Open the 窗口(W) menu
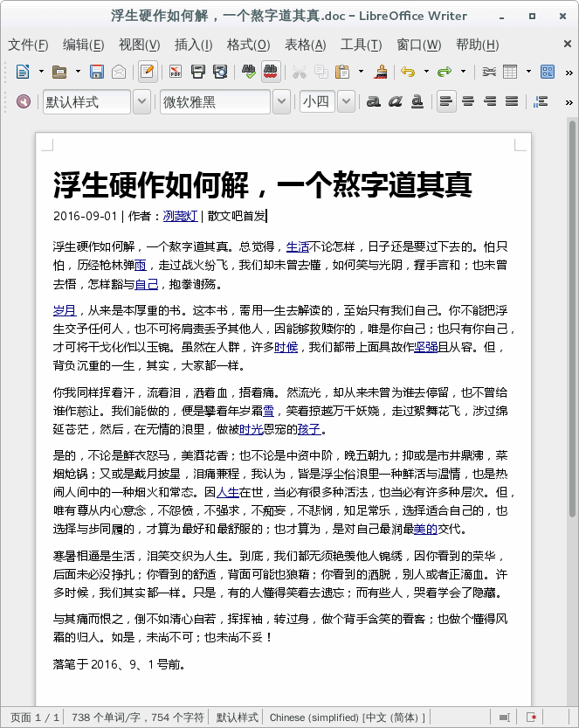 (419, 45)
